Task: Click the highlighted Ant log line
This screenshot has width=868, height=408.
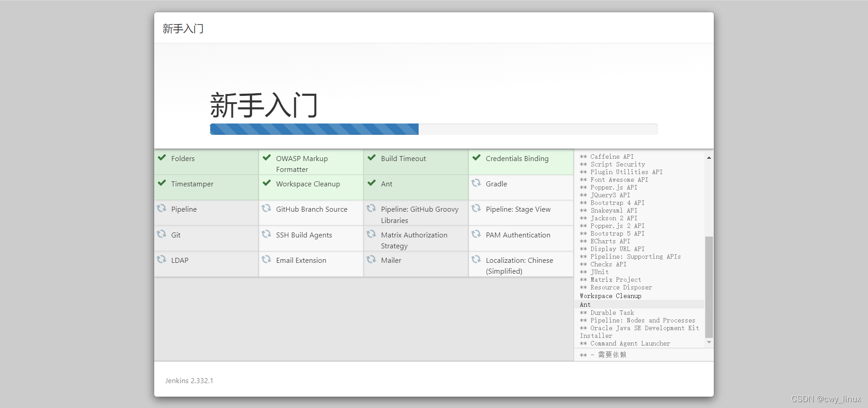Action: pyautogui.click(x=639, y=304)
